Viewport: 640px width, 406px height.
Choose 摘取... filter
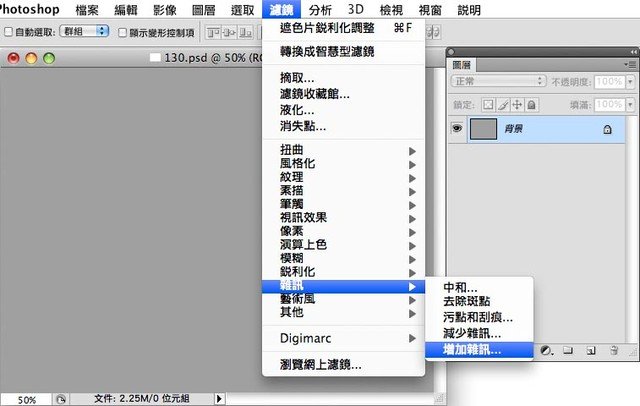[x=343, y=78]
